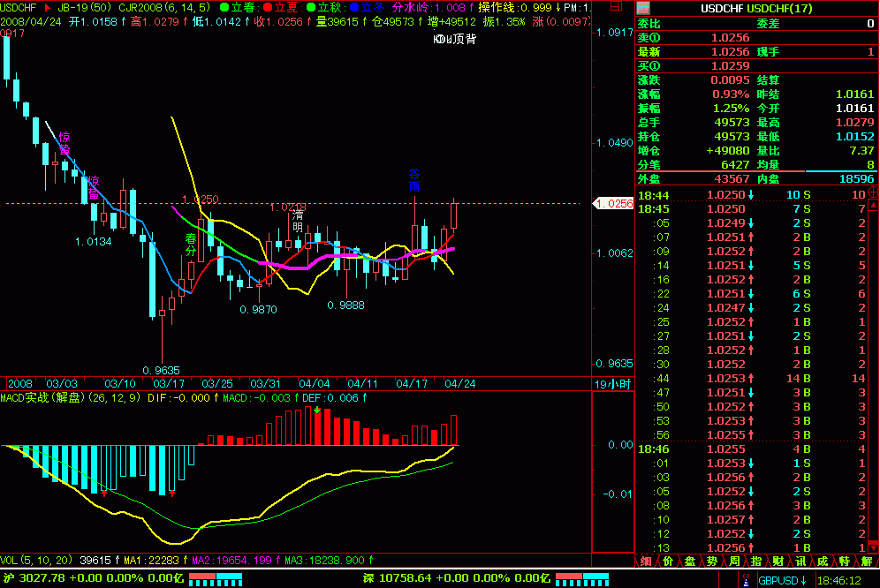Click the 0.9635 low price label
The image size is (880, 588).
pos(161,371)
